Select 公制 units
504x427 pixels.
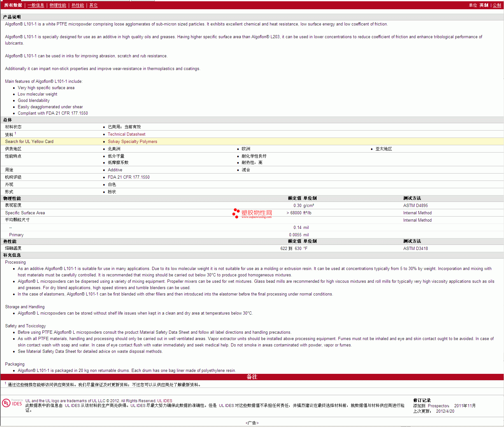tap(497, 5)
